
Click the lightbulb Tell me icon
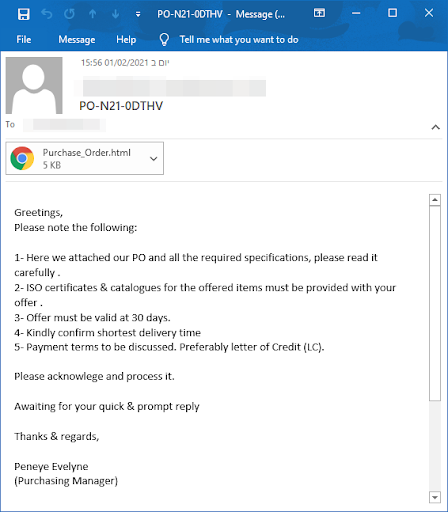(x=164, y=40)
